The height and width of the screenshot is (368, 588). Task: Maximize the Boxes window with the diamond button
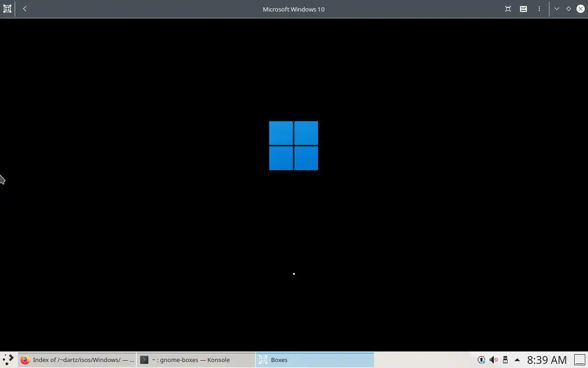569,9
